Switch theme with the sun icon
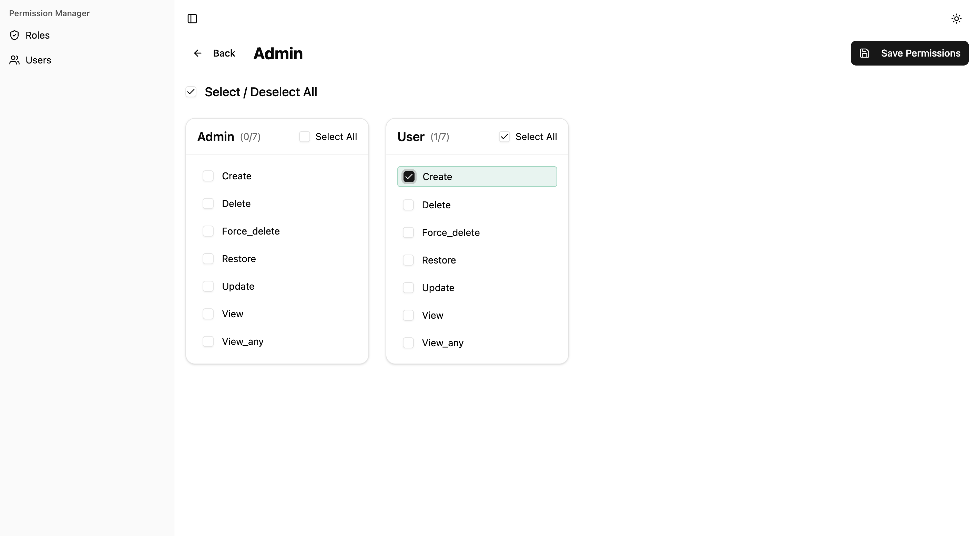This screenshot has width=980, height=536. pyautogui.click(x=956, y=19)
